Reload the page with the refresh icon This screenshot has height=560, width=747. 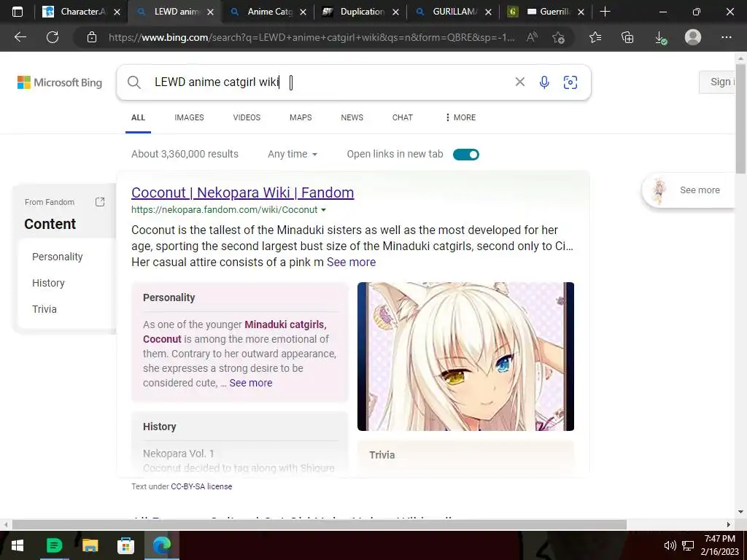pos(53,37)
